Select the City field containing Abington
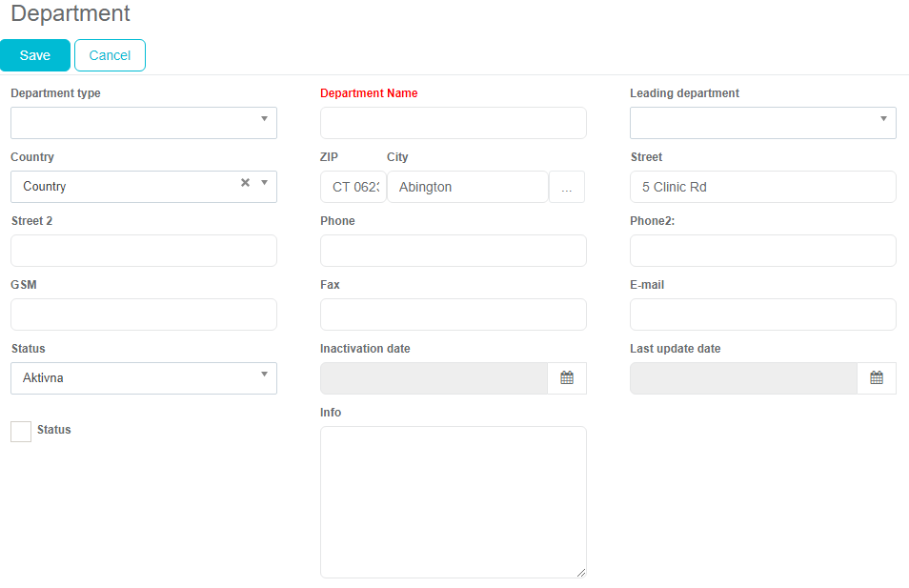Viewport: 909px width, 588px height. pos(467,188)
